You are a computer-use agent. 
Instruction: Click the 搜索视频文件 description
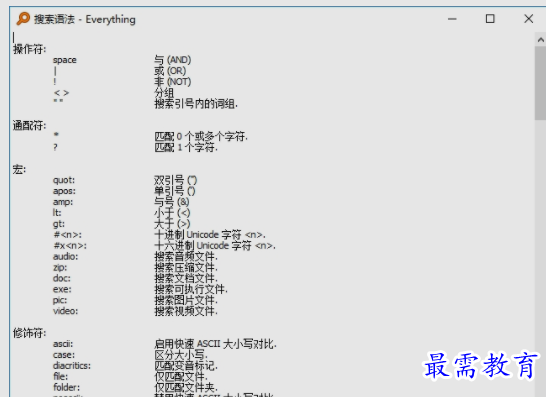[186, 311]
